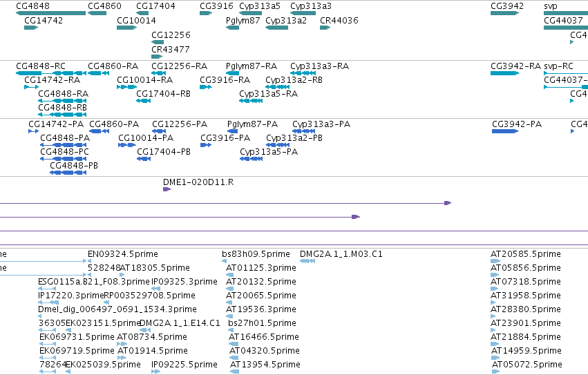Screen dimensions: 588x375
Task: Click EST bs27h01.5prime
Action: coord(262,323)
